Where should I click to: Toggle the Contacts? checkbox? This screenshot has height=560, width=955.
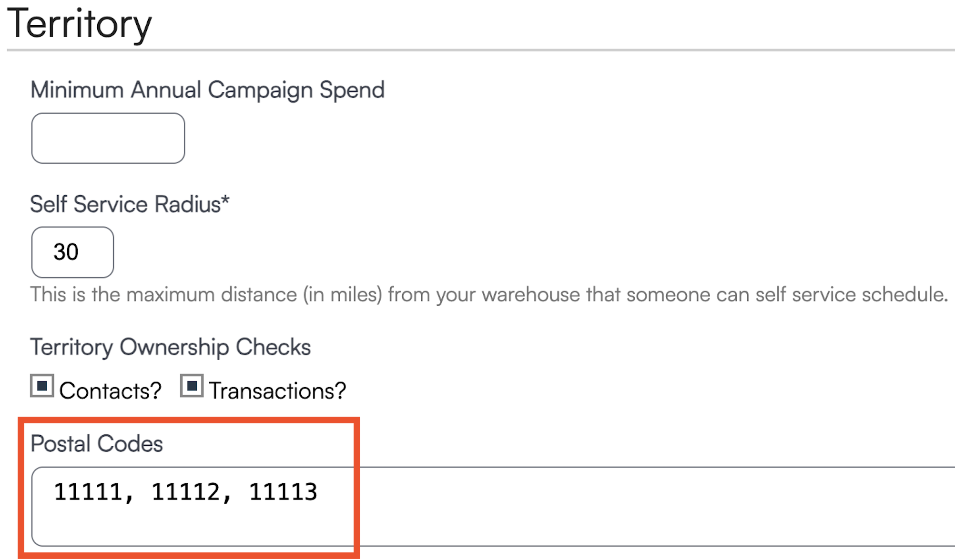pos(42,386)
